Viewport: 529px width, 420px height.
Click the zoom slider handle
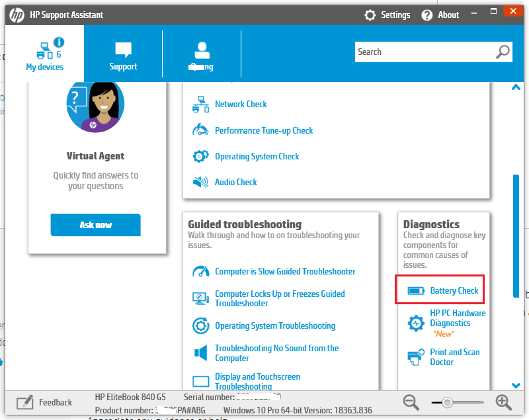[x=448, y=402]
